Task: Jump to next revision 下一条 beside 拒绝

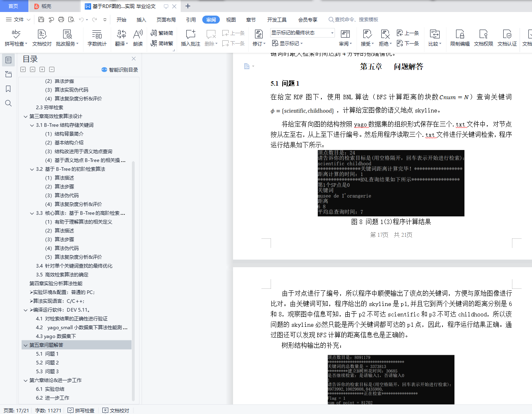Action: point(408,43)
